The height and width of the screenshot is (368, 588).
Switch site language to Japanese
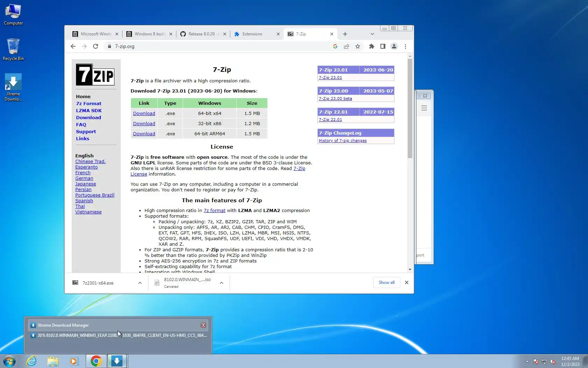(x=85, y=184)
